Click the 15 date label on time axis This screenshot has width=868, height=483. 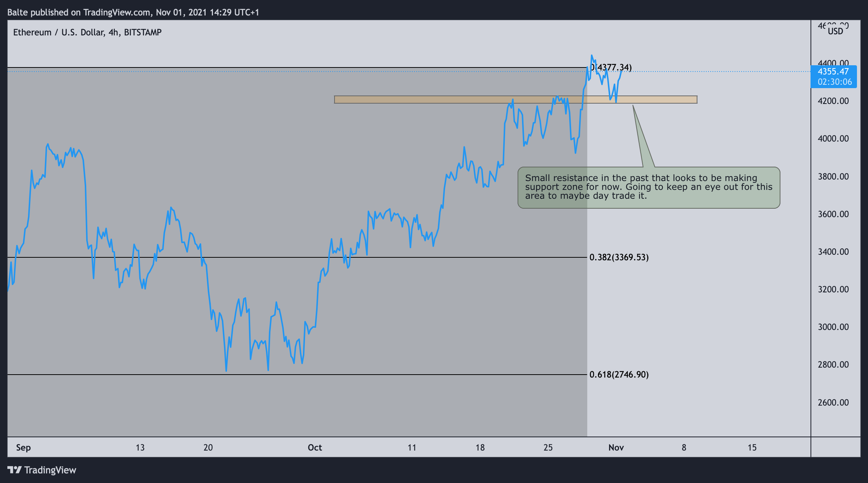click(x=752, y=448)
